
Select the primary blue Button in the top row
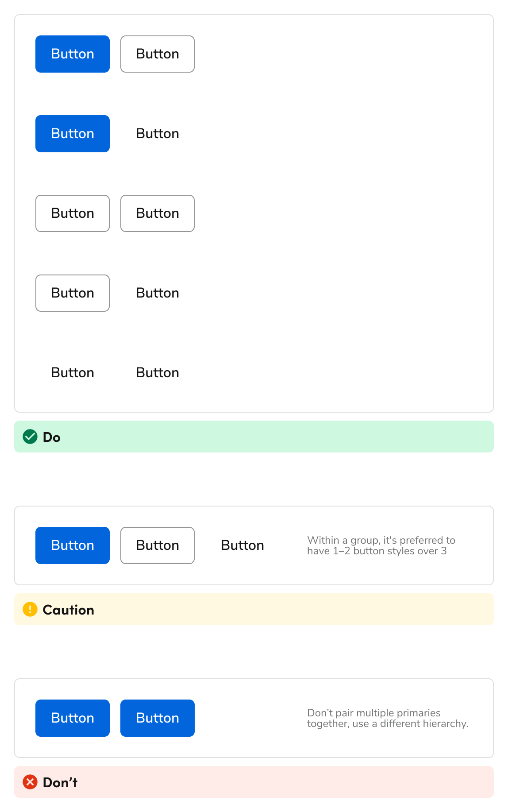(72, 54)
